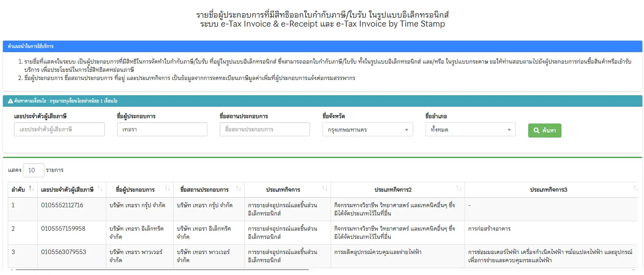Focus the เลขประจำตัวผู้เสียภาษี search input
This screenshot has width=644, height=275.
(59, 129)
